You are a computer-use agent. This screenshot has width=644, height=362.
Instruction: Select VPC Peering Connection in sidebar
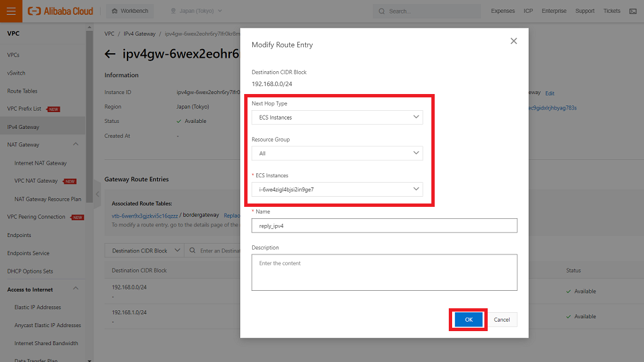click(x=36, y=217)
